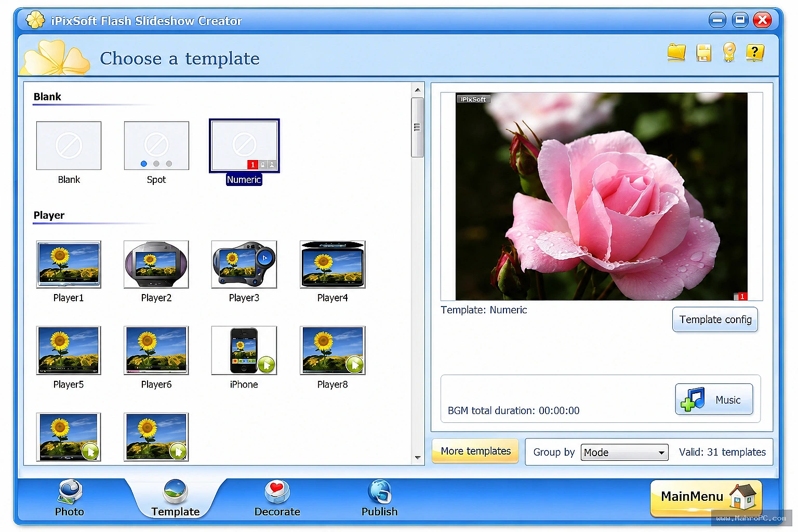
Task: Choose the Player1 template
Action: click(x=69, y=264)
